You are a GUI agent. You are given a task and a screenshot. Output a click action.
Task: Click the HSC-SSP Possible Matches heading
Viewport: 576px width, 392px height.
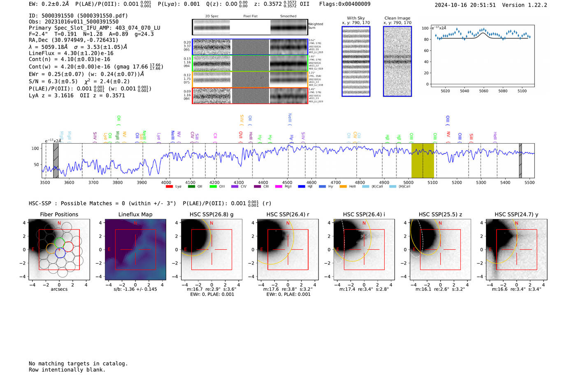pyautogui.click(x=102, y=203)
